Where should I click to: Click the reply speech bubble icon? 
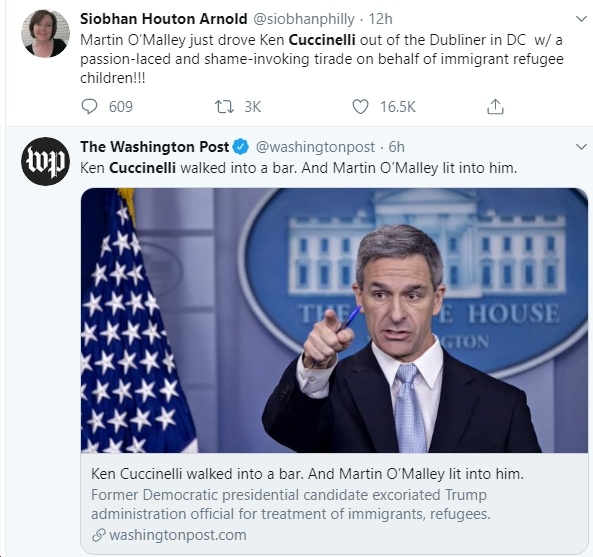tap(89, 107)
